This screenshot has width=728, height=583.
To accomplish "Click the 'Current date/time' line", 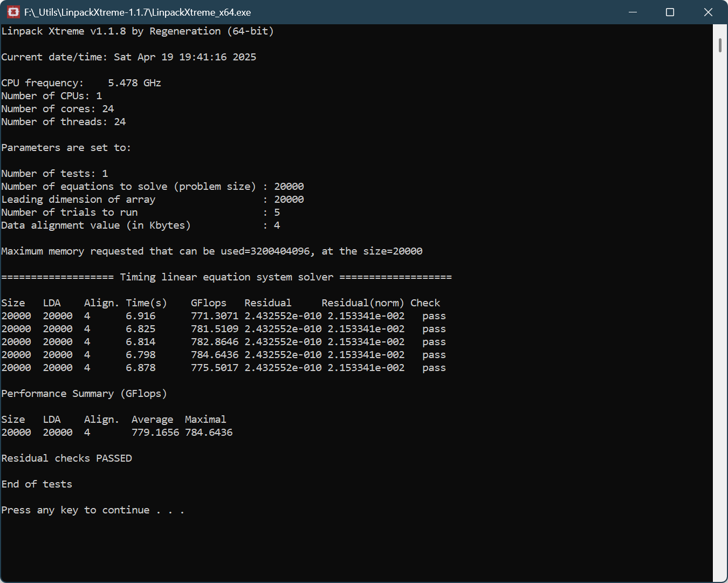I will coord(129,57).
